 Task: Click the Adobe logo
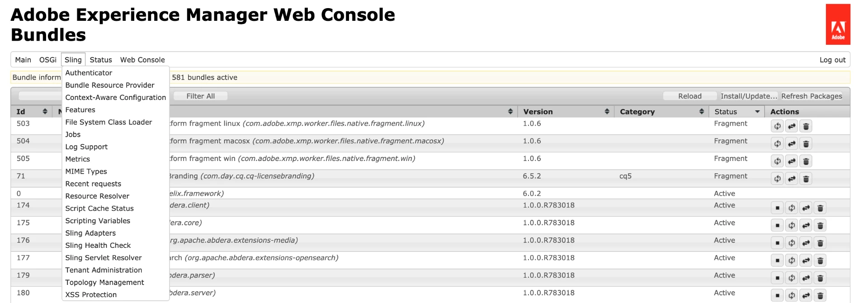pyautogui.click(x=838, y=24)
